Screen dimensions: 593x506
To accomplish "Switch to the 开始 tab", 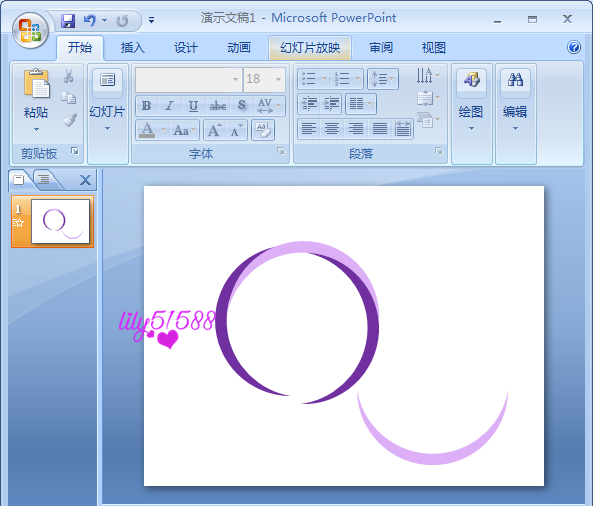I will pos(80,48).
